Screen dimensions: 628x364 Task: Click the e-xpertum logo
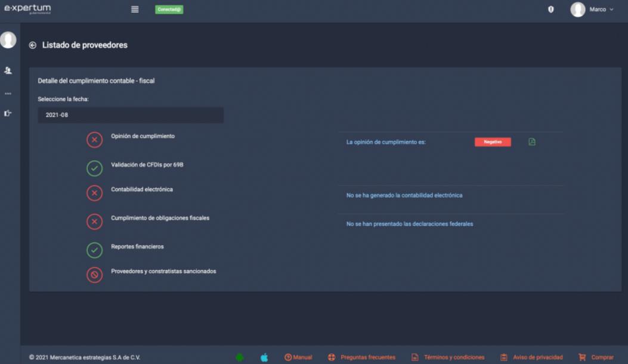pyautogui.click(x=27, y=9)
